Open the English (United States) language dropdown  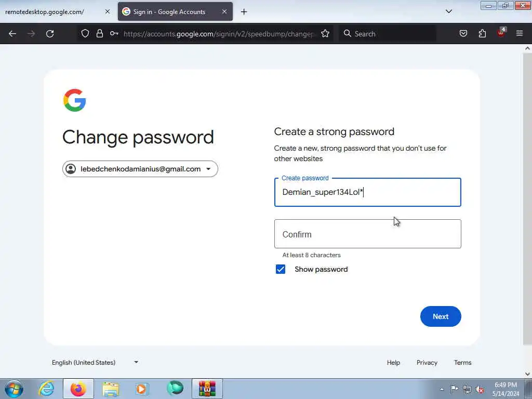coord(95,362)
